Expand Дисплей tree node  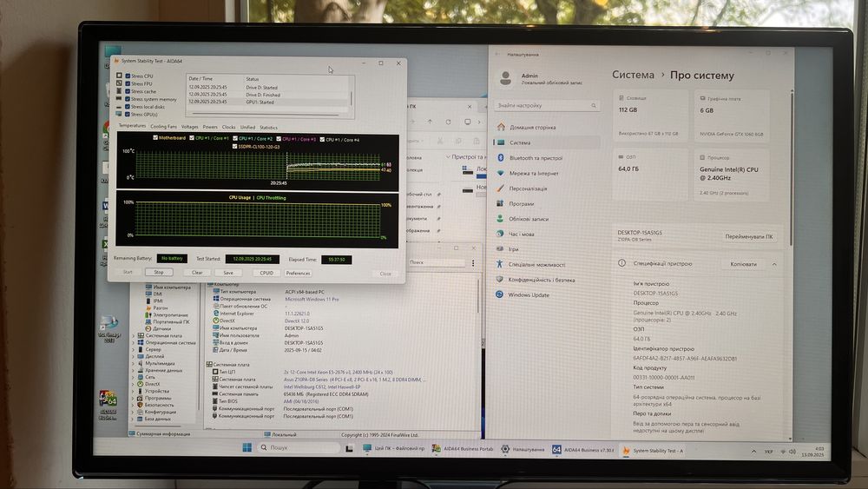click(x=134, y=357)
